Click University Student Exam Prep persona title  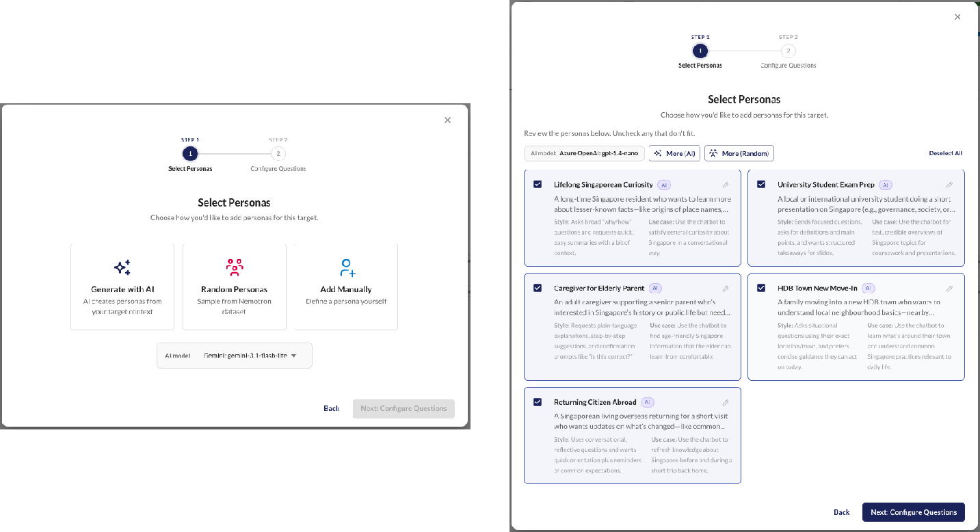[x=826, y=185]
